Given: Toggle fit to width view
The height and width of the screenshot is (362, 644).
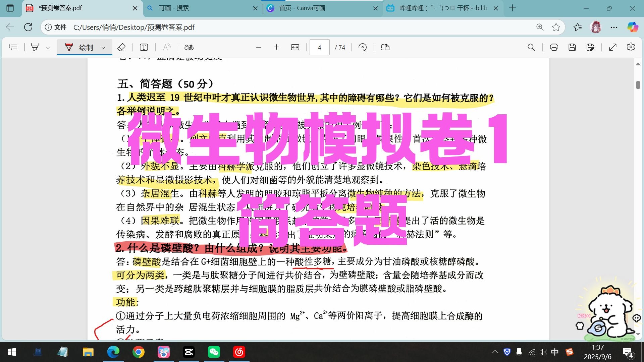Looking at the screenshot, I should [x=295, y=47].
